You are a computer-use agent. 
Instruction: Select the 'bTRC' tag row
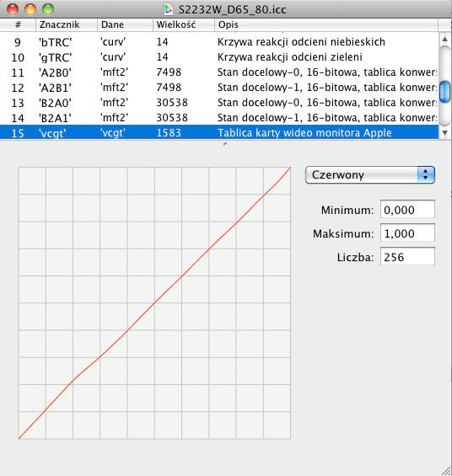[x=219, y=42]
